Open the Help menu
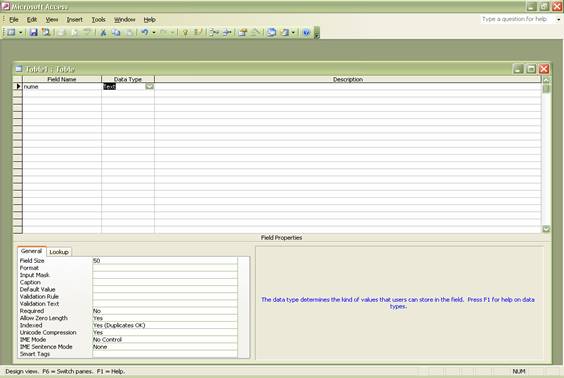This screenshot has height=378, width=564. pos(149,19)
